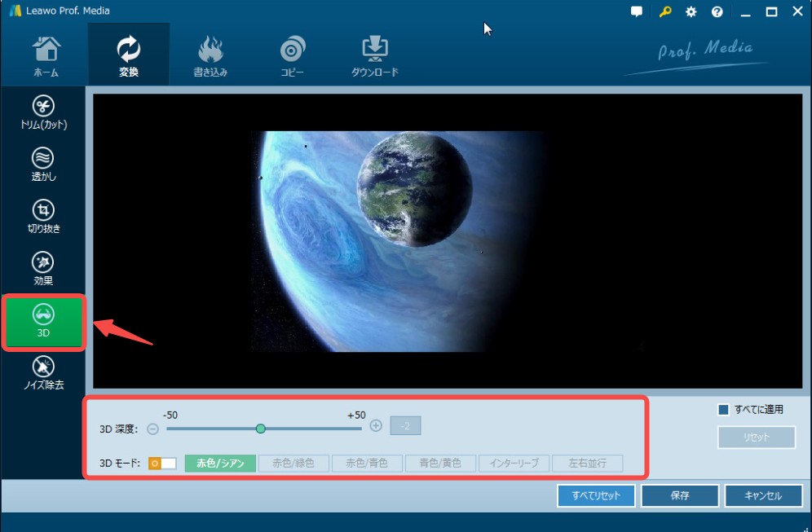Click the key registration icon

(665, 11)
